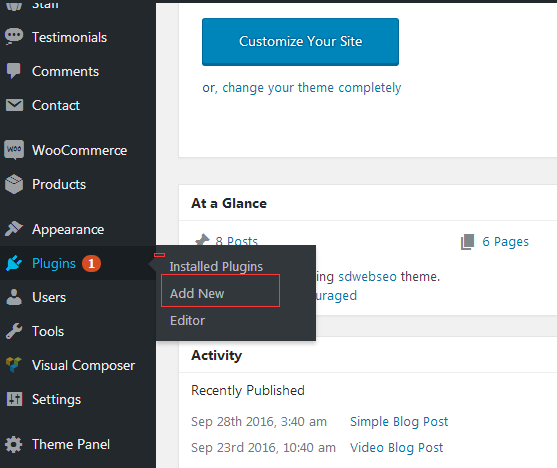Click the Appearance paintbrush icon
The width and height of the screenshot is (557, 468).
14,228
